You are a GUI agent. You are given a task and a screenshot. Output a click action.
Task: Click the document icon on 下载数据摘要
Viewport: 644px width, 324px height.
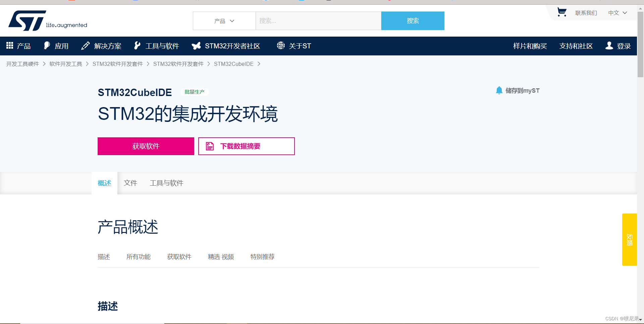[210, 146]
